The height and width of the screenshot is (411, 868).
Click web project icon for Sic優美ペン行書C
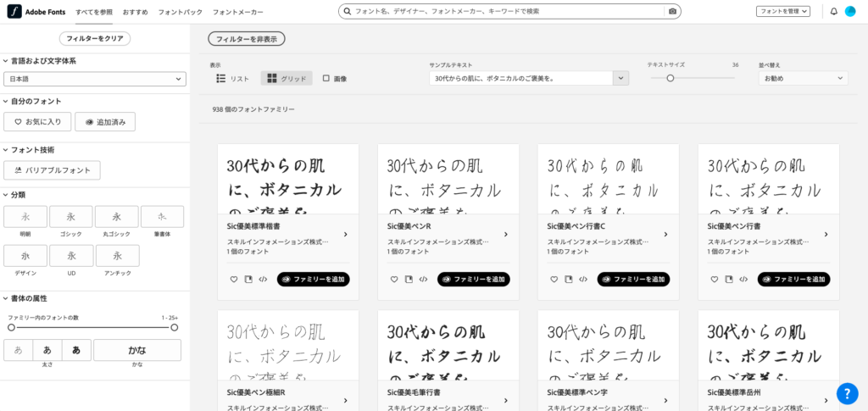(x=569, y=280)
